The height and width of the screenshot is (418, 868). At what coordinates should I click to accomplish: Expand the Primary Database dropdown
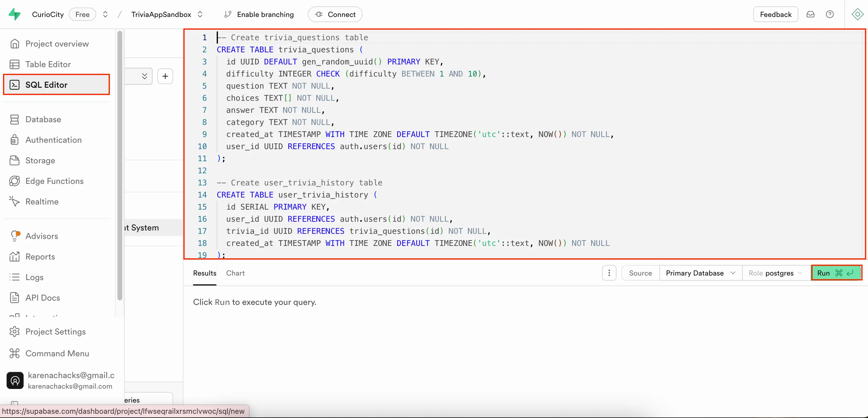click(x=700, y=273)
